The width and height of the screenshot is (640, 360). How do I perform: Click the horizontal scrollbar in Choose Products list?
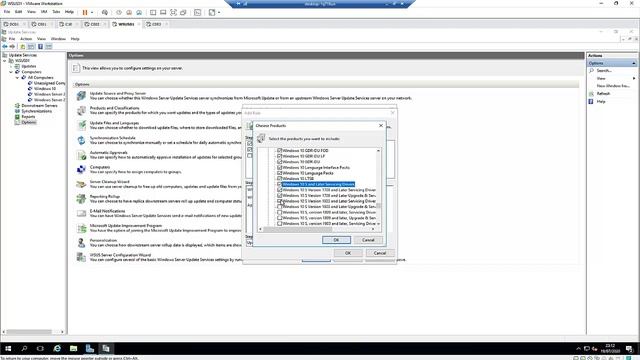(317, 229)
